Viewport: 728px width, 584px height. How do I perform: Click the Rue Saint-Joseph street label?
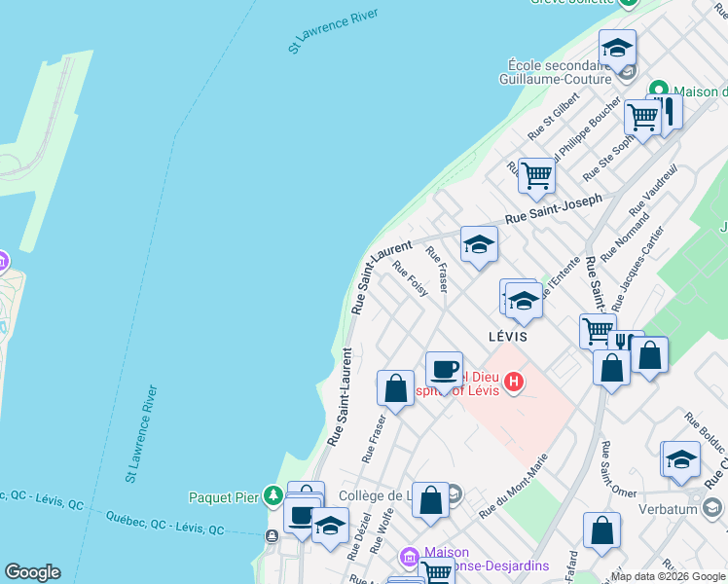(554, 209)
